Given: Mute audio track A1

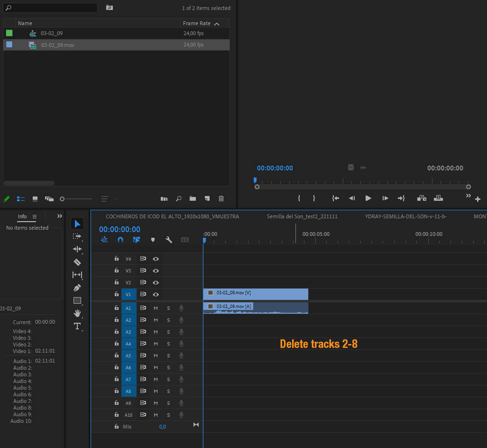Looking at the screenshot, I should [155, 308].
